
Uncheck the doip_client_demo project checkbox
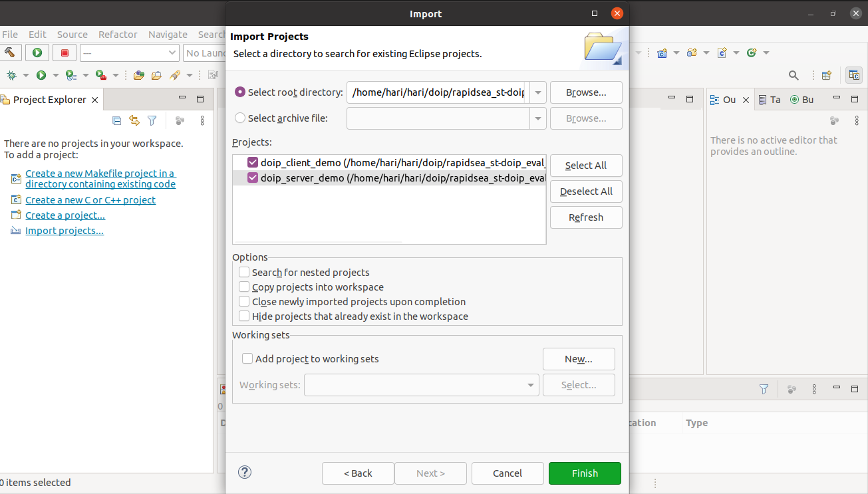[252, 162]
